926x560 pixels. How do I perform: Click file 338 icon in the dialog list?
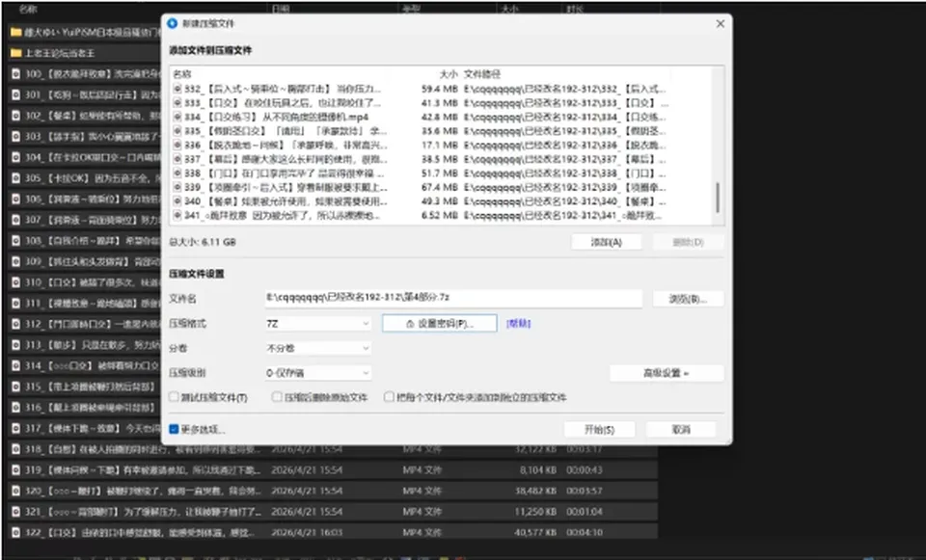pyautogui.click(x=177, y=173)
